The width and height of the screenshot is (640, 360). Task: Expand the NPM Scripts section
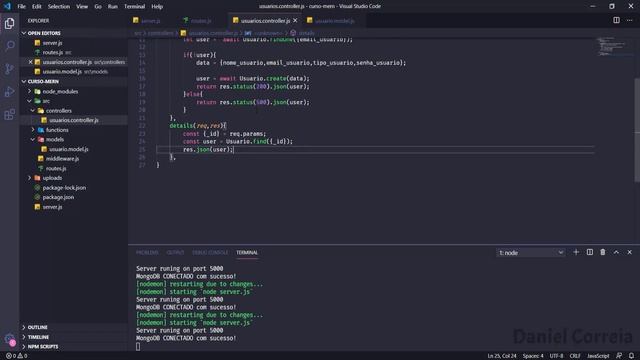(43, 347)
